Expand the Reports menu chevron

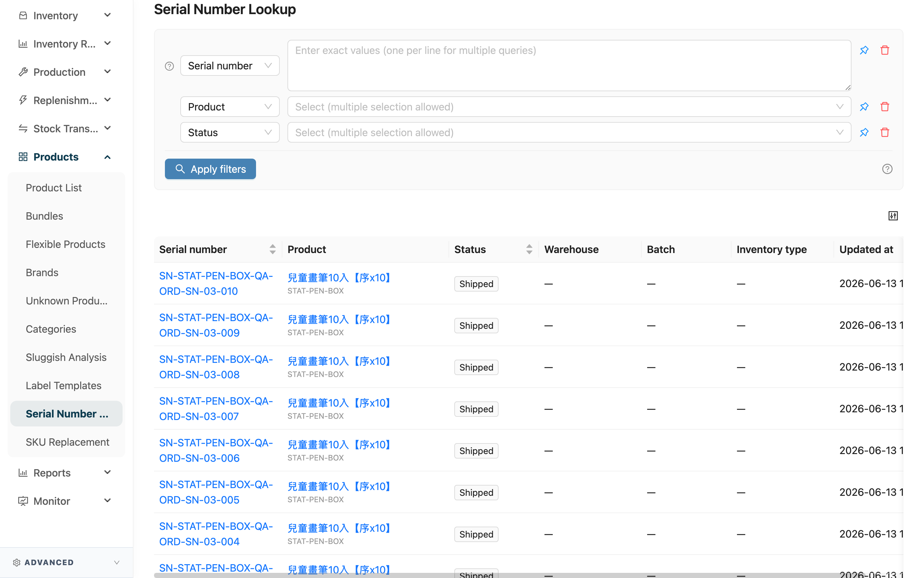[x=108, y=472]
